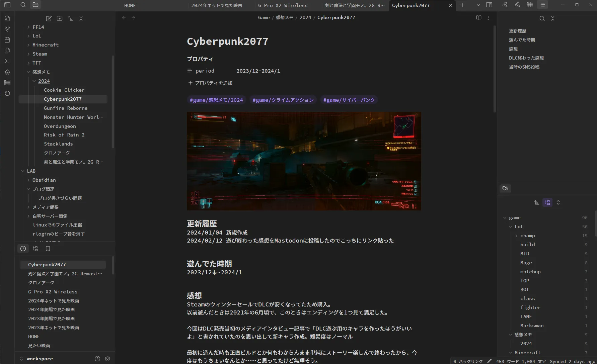Show recent files clock tab
This screenshot has height=364, width=597.
(23, 249)
